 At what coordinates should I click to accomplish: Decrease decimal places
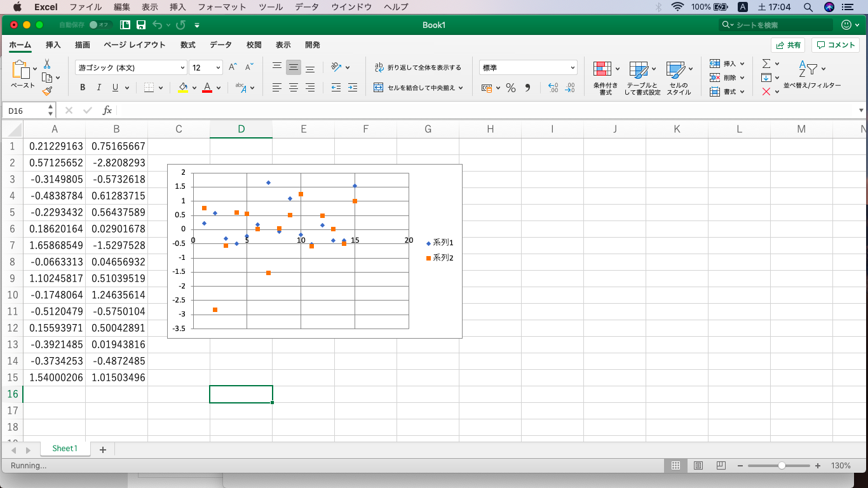[x=569, y=88]
